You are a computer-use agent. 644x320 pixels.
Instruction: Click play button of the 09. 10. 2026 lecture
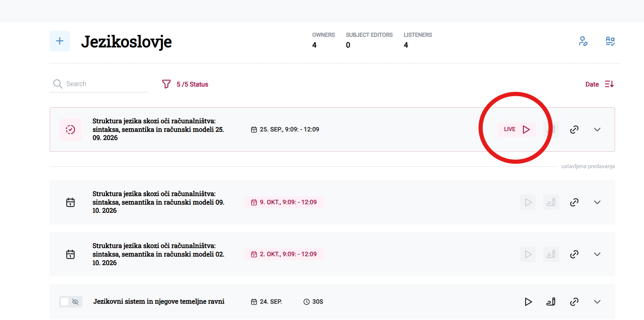[x=528, y=202]
